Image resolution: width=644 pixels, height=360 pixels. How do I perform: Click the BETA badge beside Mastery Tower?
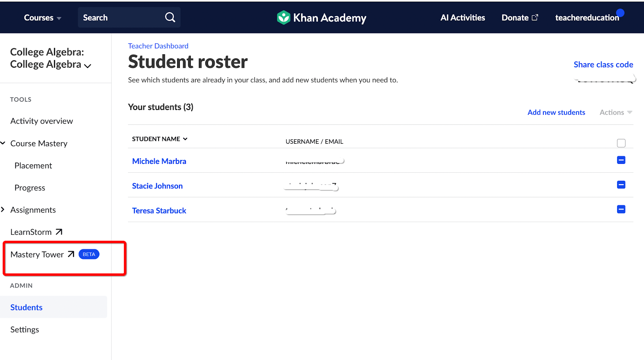point(89,254)
